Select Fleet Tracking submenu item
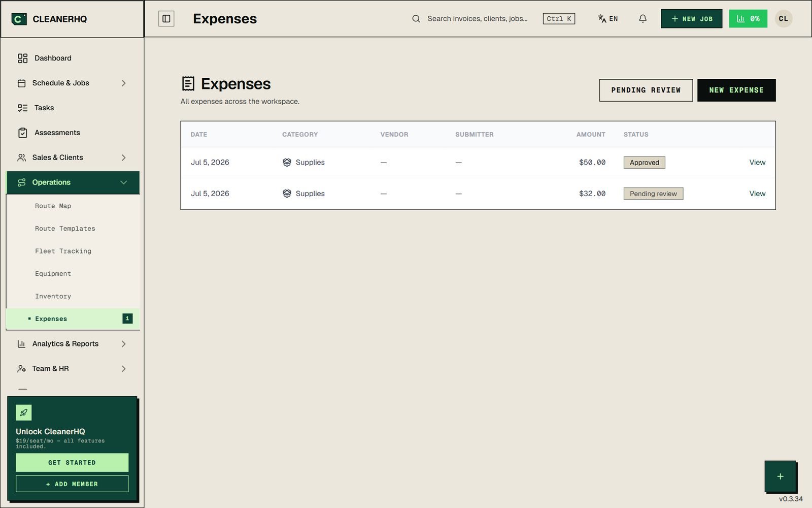Screen dimensions: 812x508 coord(73,251)
